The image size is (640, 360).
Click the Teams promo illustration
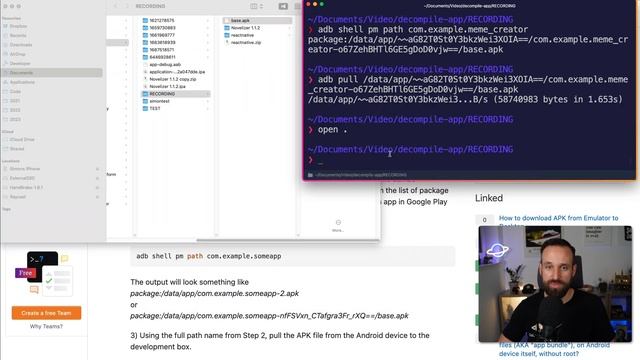44,273
